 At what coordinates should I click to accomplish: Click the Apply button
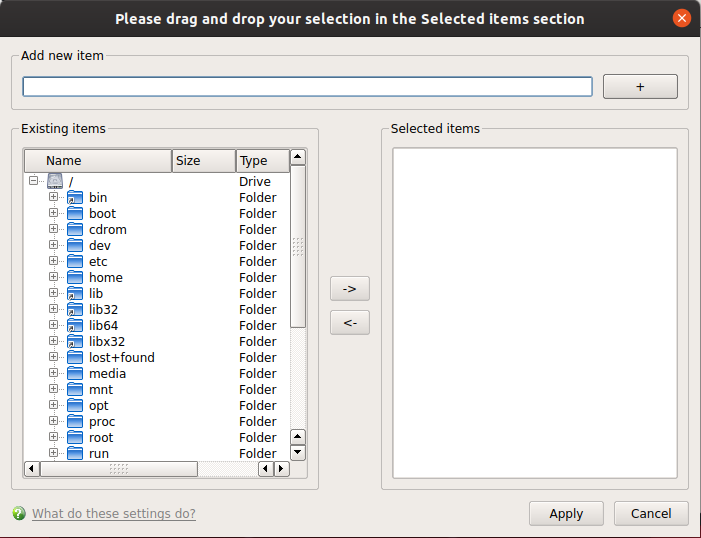[566, 513]
